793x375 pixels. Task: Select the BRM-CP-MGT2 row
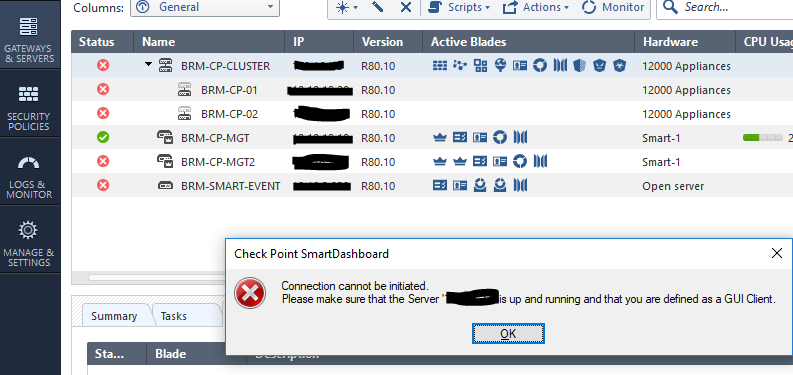432,162
